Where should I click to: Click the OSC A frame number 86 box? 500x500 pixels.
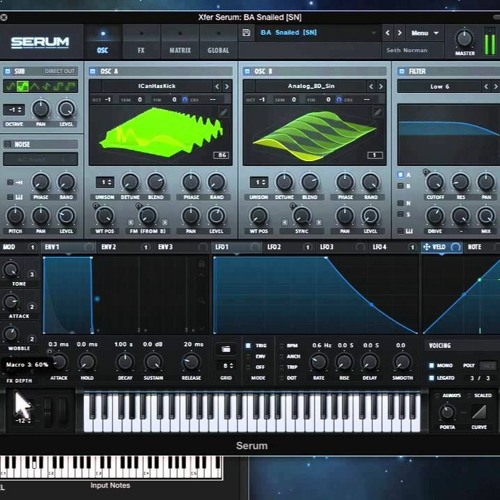(x=221, y=155)
